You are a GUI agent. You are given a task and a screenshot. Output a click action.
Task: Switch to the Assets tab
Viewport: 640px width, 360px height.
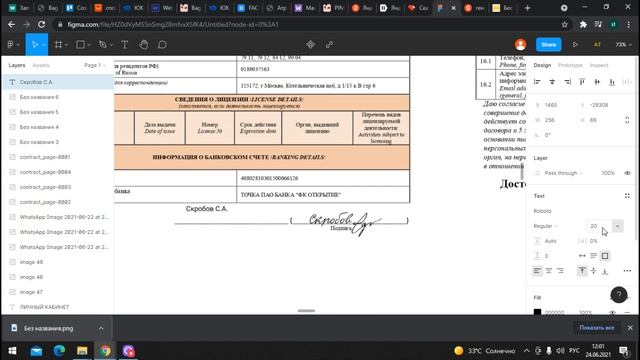pos(41,65)
